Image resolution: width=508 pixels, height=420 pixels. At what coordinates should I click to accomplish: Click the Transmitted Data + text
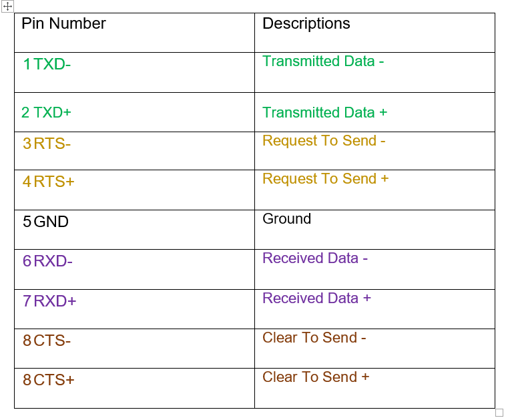point(324,112)
